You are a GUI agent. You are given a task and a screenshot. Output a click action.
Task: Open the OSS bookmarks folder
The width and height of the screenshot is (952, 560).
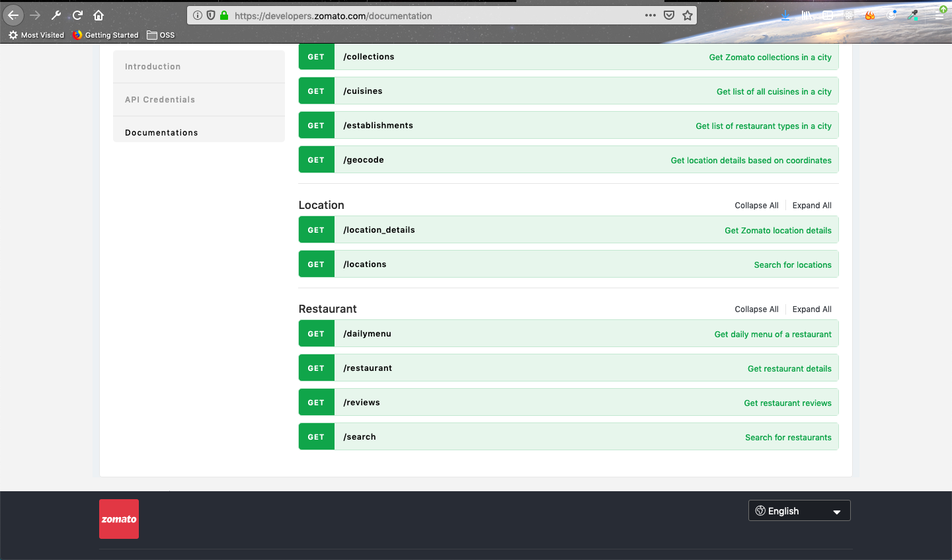click(161, 35)
